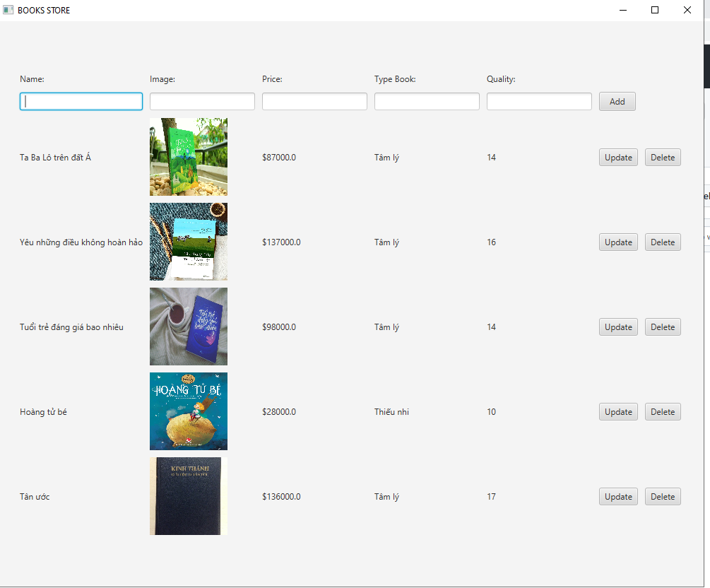Maximize the Books Store window
Viewport: 710px width, 588px height.
[x=655, y=10]
